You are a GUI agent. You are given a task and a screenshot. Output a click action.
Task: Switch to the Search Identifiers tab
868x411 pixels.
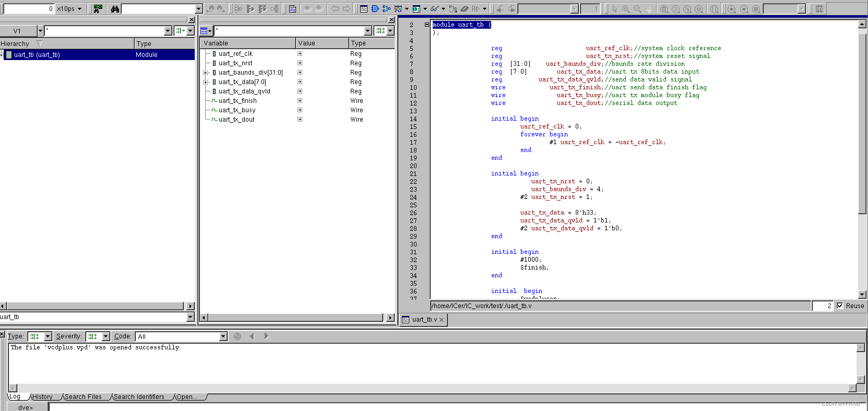[x=139, y=397]
